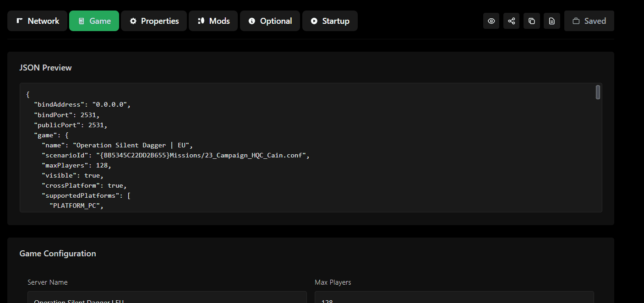
Task: Click the play icon on the Startup tab
Action: pos(314,21)
